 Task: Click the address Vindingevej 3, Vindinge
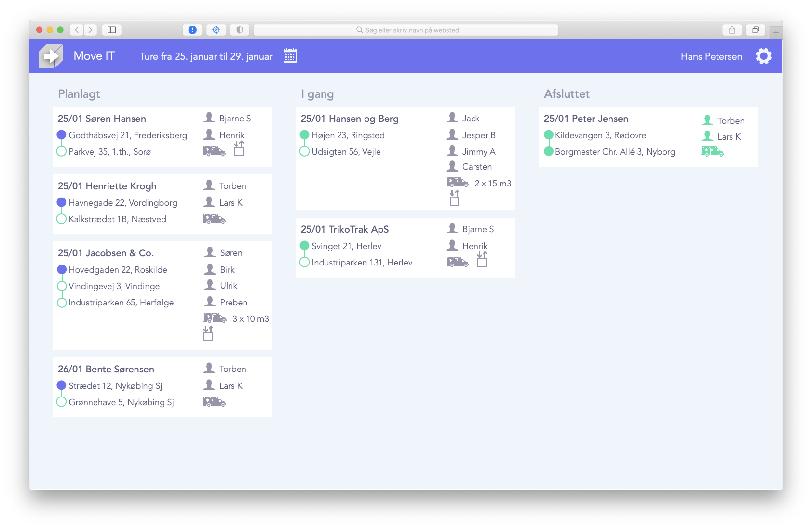click(x=114, y=286)
